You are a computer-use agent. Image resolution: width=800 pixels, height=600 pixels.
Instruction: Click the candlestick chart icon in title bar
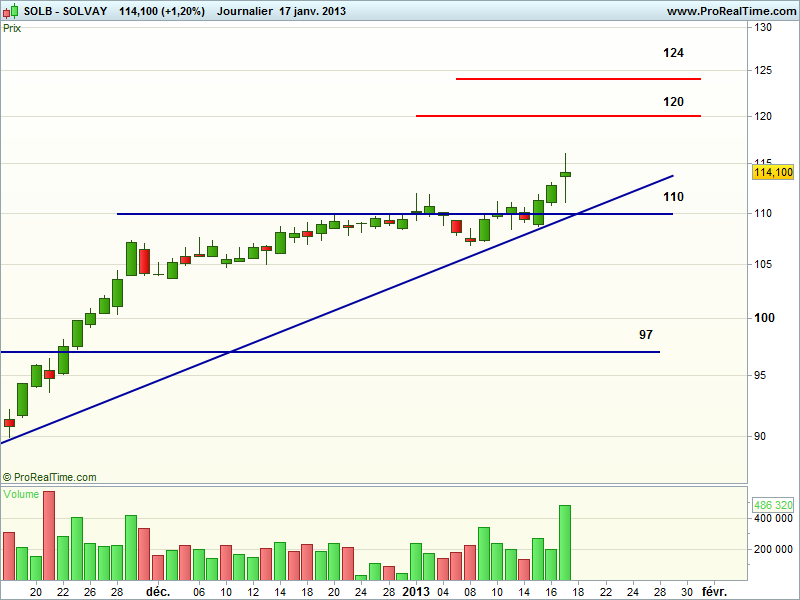pyautogui.click(x=10, y=10)
